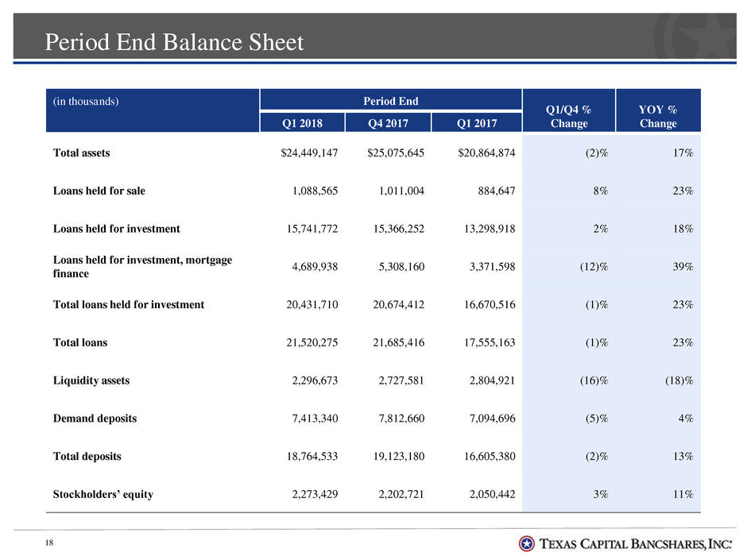
Task: Click the 4% YOY change cell
Action: click(686, 419)
